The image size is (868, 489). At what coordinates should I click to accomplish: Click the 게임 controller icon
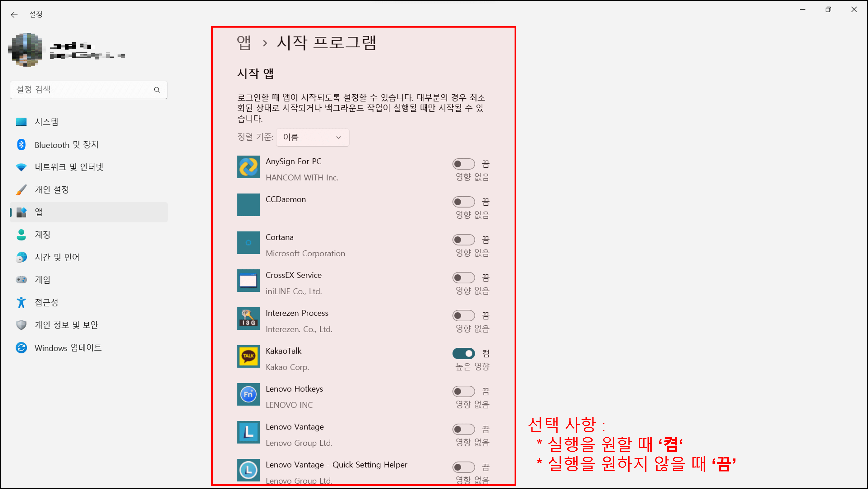21,280
